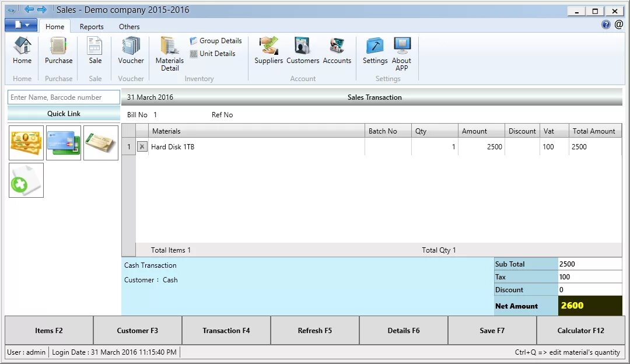The height and width of the screenshot is (364, 630).
Task: Select the Hard Disk 1TB material cell
Action: click(x=256, y=146)
